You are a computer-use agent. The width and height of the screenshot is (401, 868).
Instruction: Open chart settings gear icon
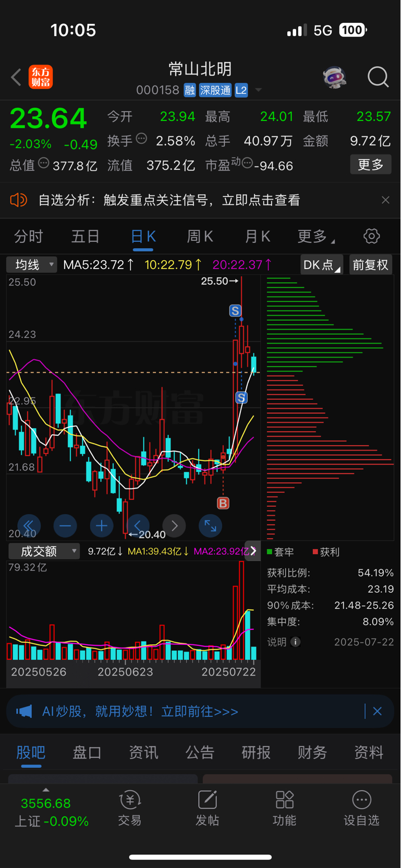(x=371, y=236)
